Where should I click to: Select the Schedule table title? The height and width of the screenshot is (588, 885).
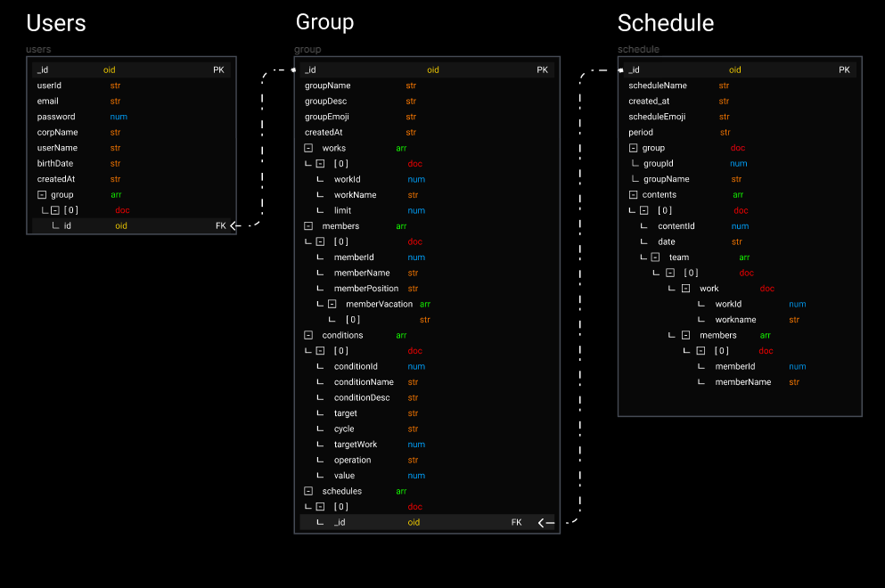coord(666,23)
